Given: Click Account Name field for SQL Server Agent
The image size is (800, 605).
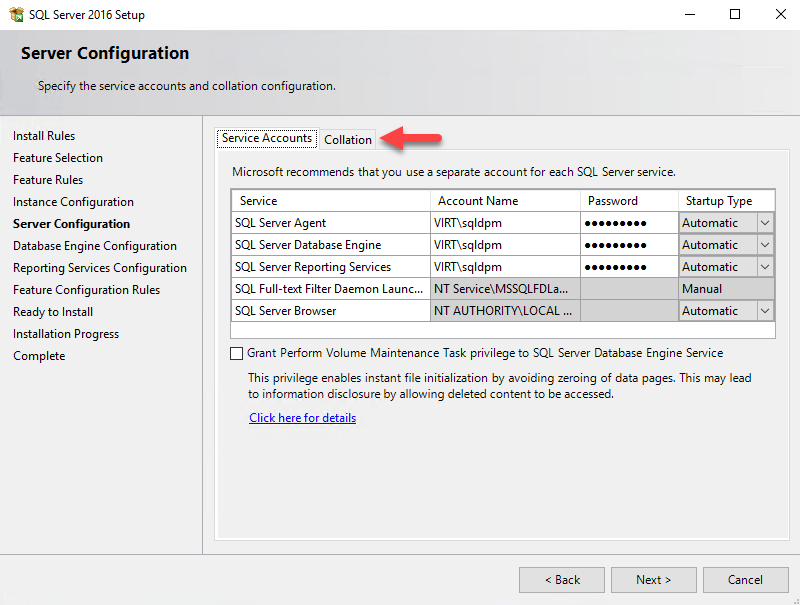Looking at the screenshot, I should [505, 223].
